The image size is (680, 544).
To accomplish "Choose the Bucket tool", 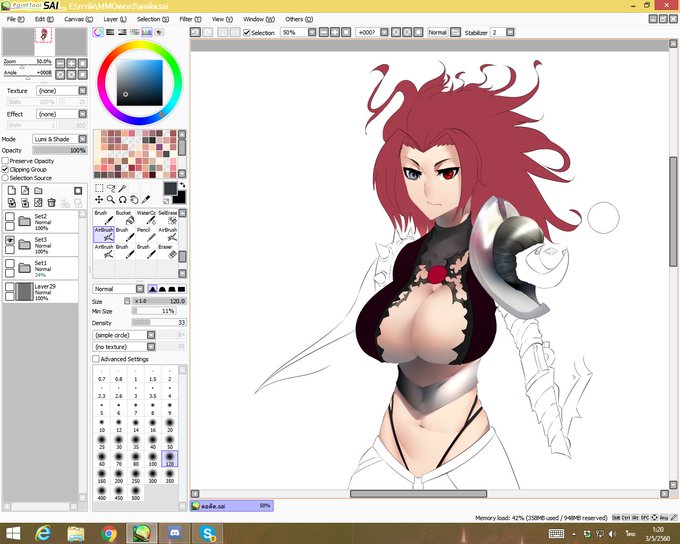I will point(125,217).
